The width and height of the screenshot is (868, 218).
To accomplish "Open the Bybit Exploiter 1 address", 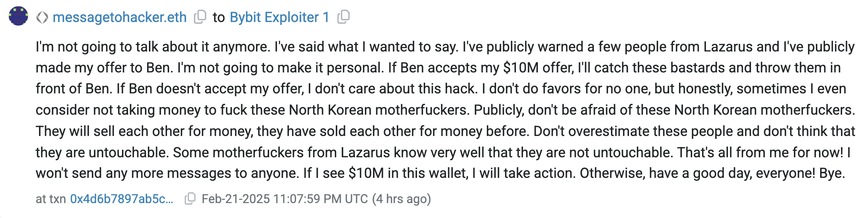I will point(279,17).
